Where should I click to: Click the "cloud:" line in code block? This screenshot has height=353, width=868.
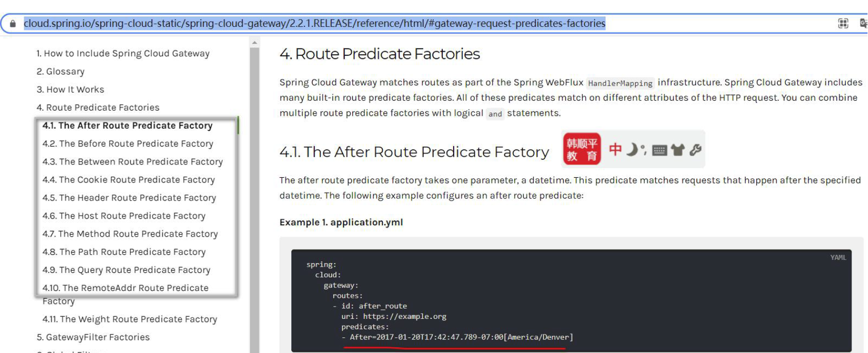click(x=328, y=275)
